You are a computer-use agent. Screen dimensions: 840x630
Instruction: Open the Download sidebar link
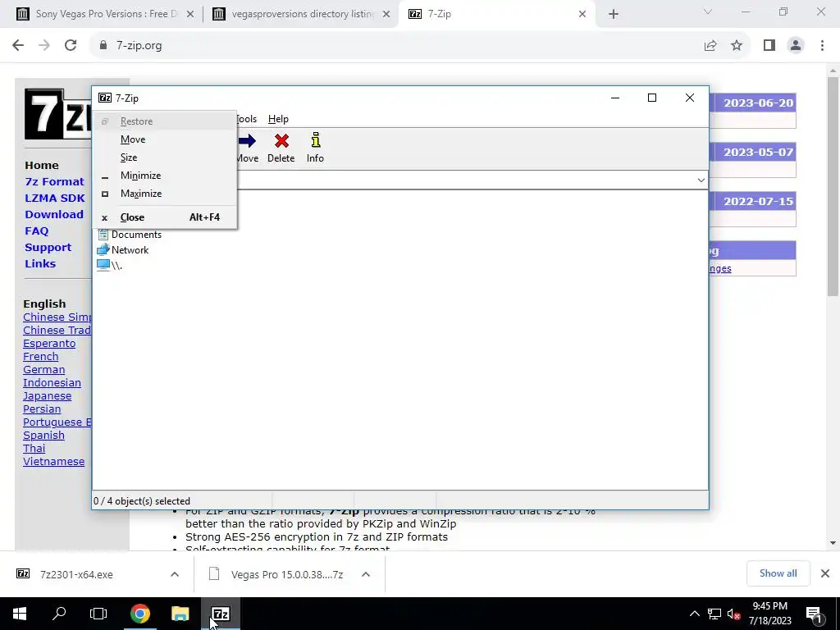tap(54, 215)
